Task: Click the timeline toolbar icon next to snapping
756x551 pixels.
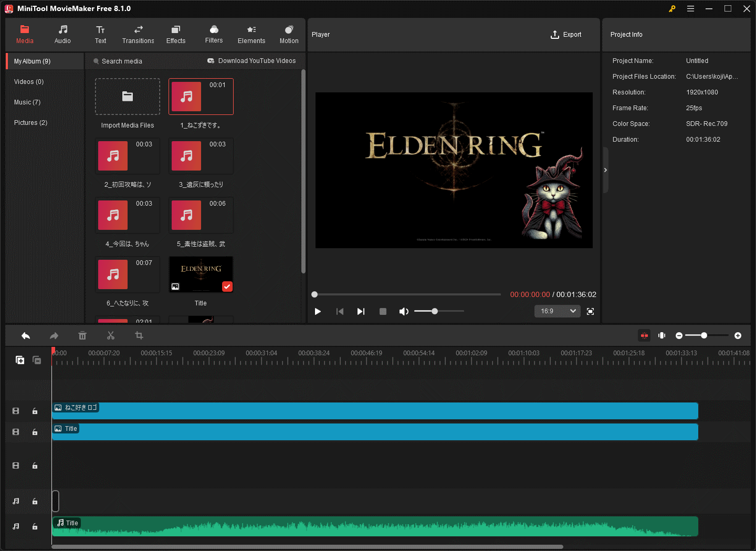Action: coord(662,335)
